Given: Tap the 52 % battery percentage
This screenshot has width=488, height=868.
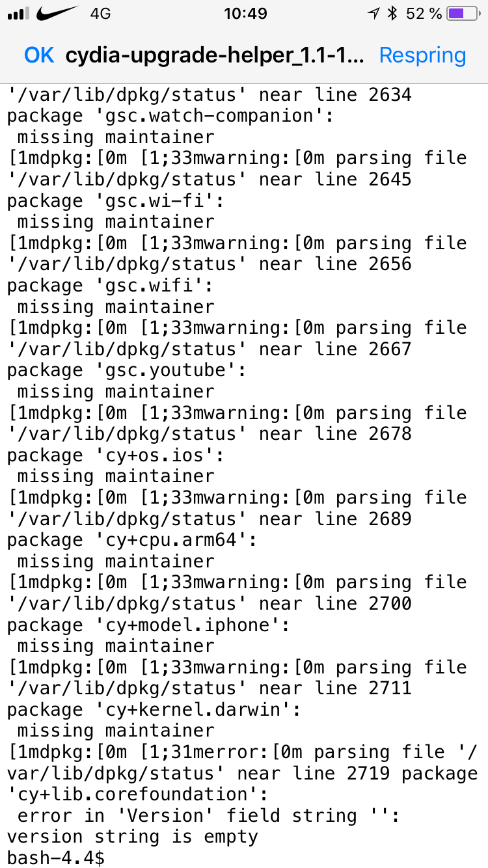Looking at the screenshot, I should pyautogui.click(x=424, y=14).
